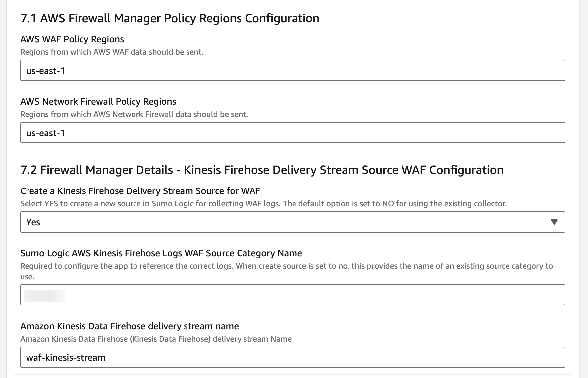Select Yes in the Firehose source dropdown

(32, 222)
